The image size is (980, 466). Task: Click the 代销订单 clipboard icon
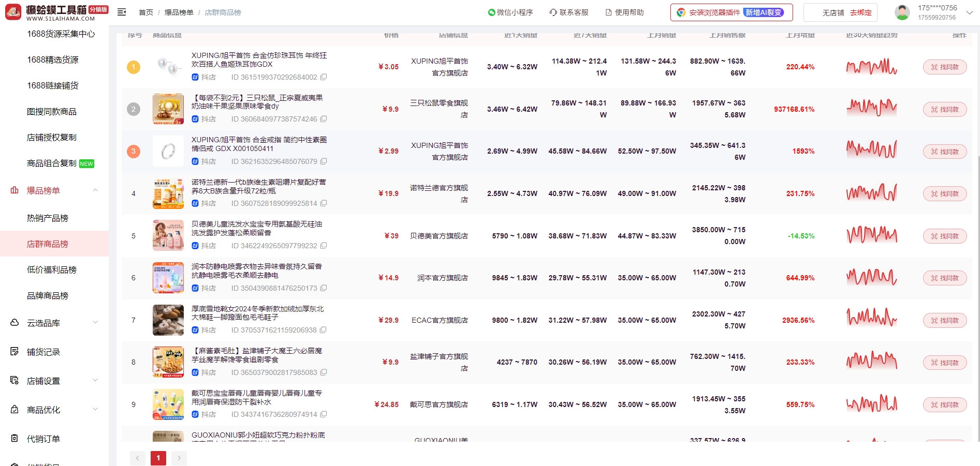point(14,439)
